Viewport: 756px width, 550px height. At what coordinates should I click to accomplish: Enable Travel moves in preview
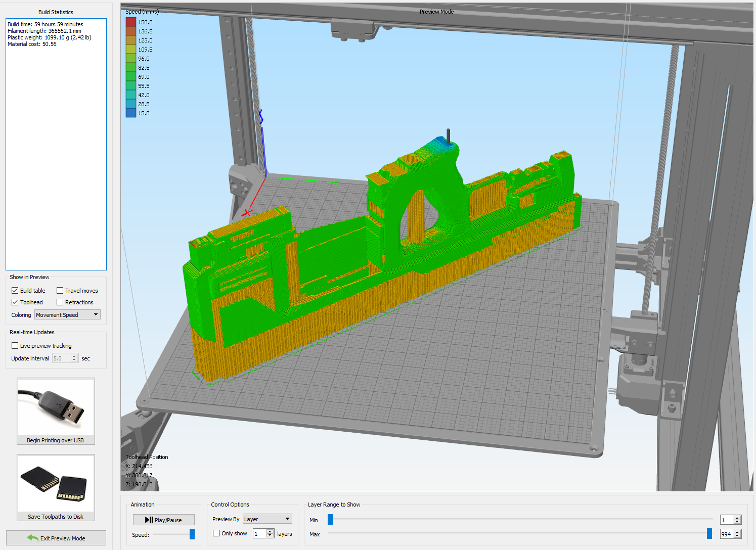pyautogui.click(x=60, y=291)
